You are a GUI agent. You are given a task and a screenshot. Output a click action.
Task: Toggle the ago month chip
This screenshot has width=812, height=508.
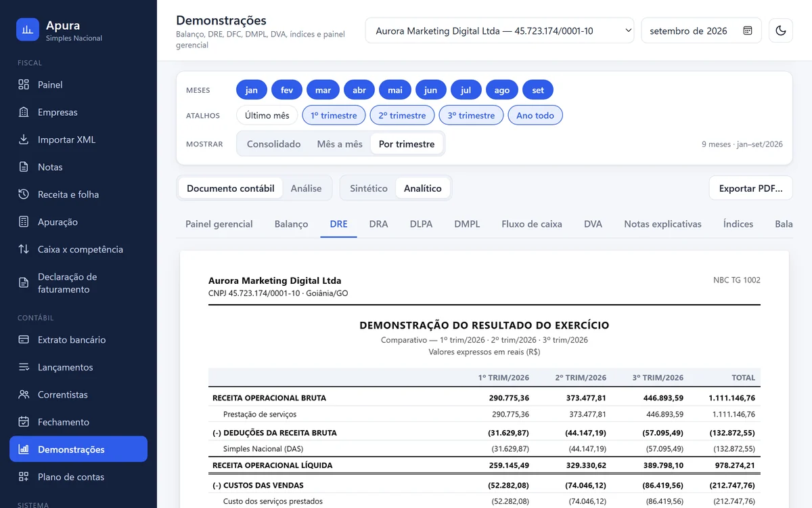tap(502, 90)
